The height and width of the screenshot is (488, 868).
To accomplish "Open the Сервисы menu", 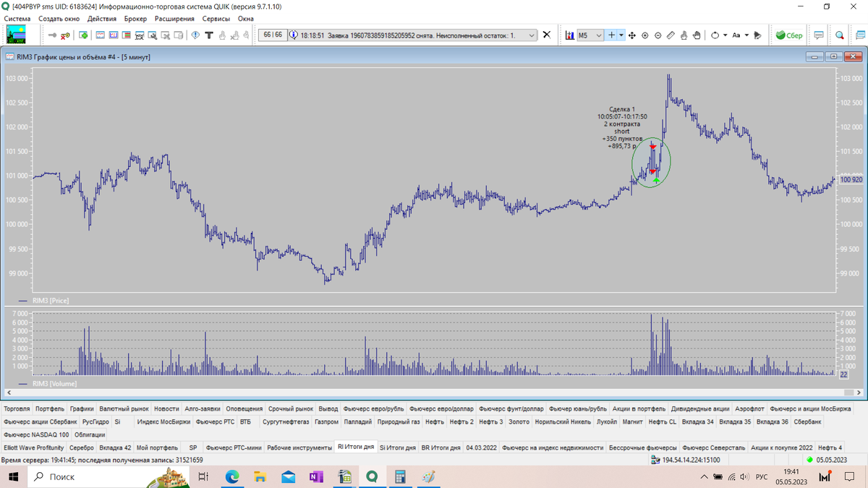I will click(216, 18).
